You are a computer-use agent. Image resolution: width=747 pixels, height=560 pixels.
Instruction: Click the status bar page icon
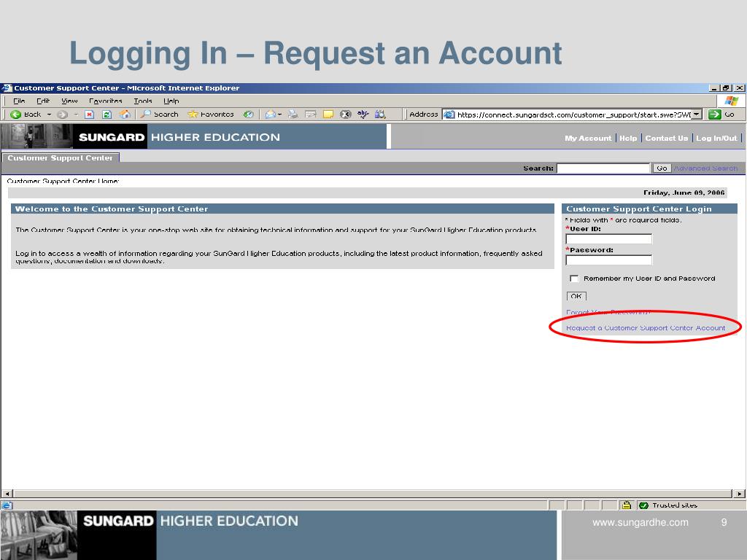coord(7,506)
